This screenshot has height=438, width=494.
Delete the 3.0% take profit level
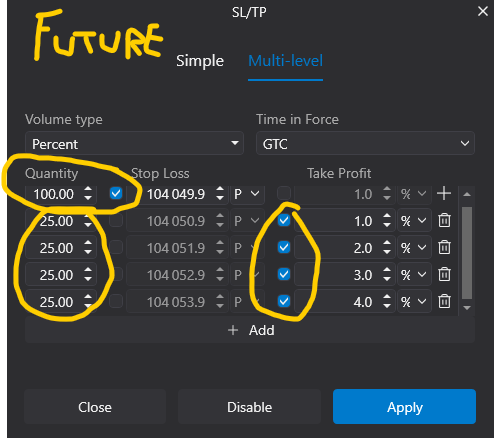444,274
